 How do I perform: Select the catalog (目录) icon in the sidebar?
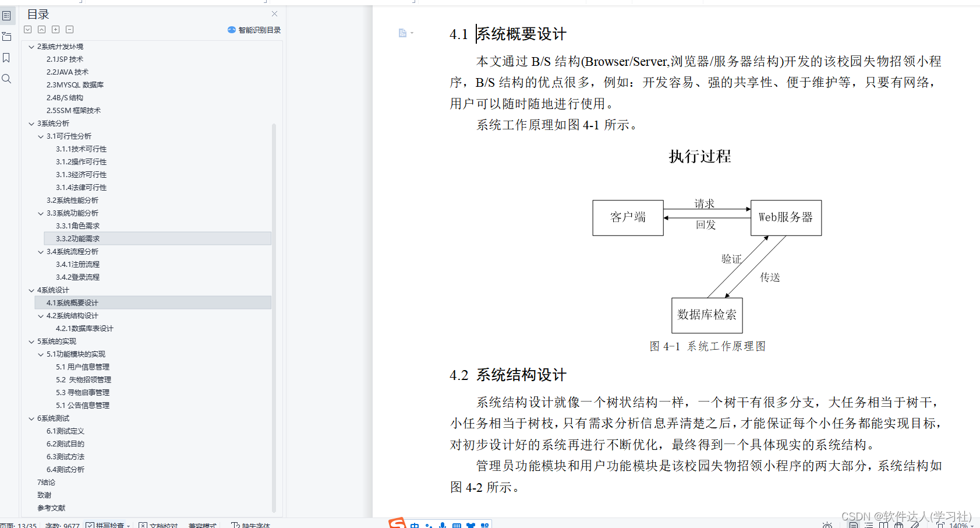pos(6,16)
